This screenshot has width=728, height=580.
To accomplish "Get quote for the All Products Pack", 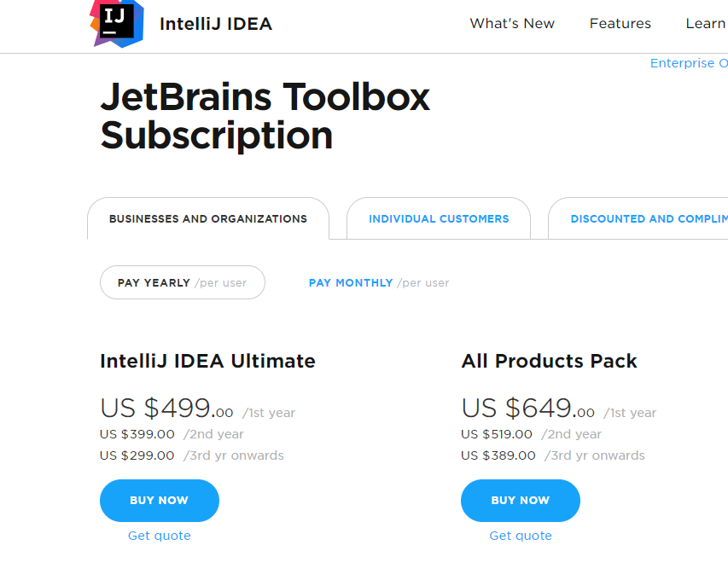I will pos(520,536).
